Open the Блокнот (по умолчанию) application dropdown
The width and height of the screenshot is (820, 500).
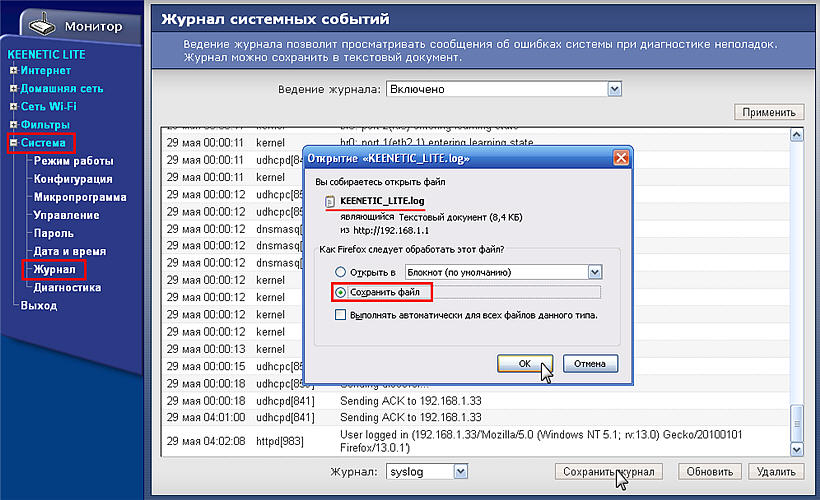coord(594,272)
